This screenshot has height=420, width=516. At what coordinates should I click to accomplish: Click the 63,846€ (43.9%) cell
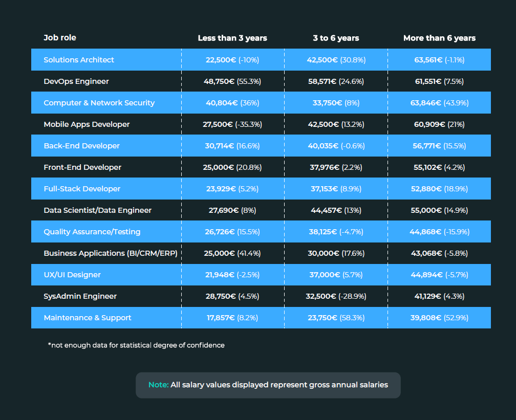[x=439, y=103]
